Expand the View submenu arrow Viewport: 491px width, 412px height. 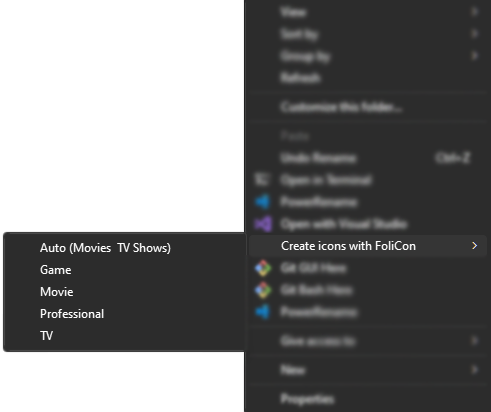coord(474,12)
